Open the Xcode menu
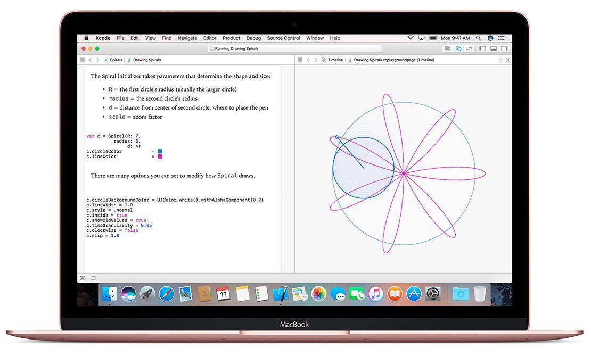This screenshot has width=591, height=364. coord(103,38)
